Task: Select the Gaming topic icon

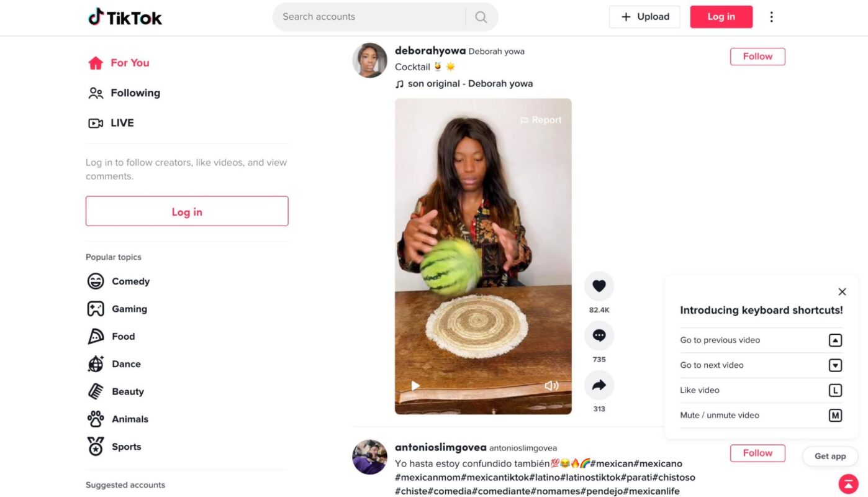Action: coord(96,308)
